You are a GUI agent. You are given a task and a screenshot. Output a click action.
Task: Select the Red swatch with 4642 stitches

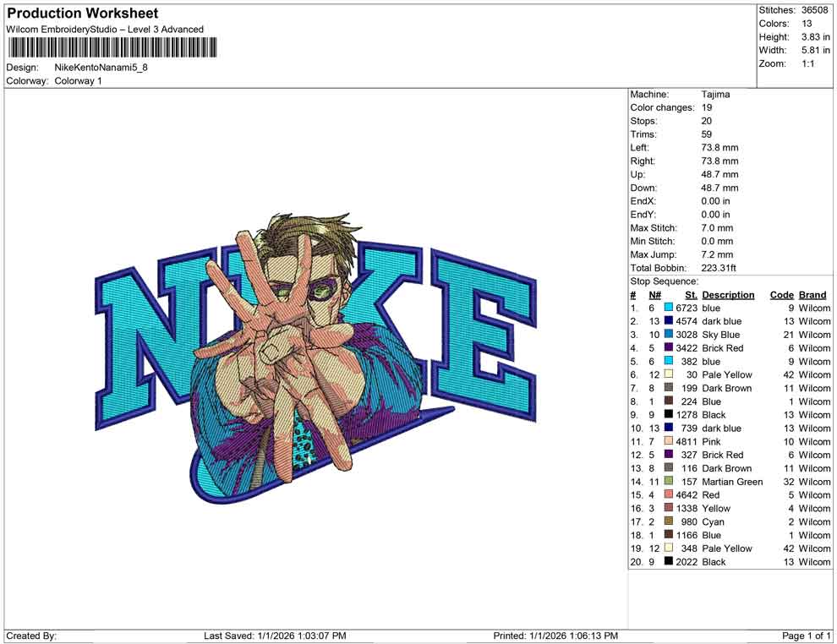668,494
